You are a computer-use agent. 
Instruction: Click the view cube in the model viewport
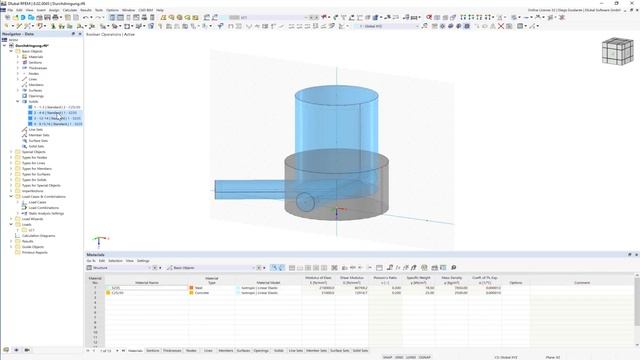click(618, 51)
